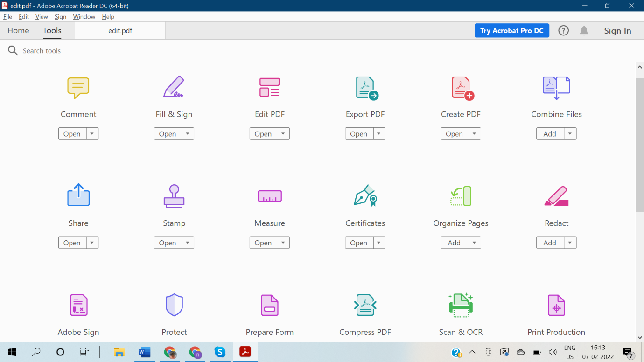Open File Explorer from the taskbar
This screenshot has width=644, height=362.
coord(119,352)
